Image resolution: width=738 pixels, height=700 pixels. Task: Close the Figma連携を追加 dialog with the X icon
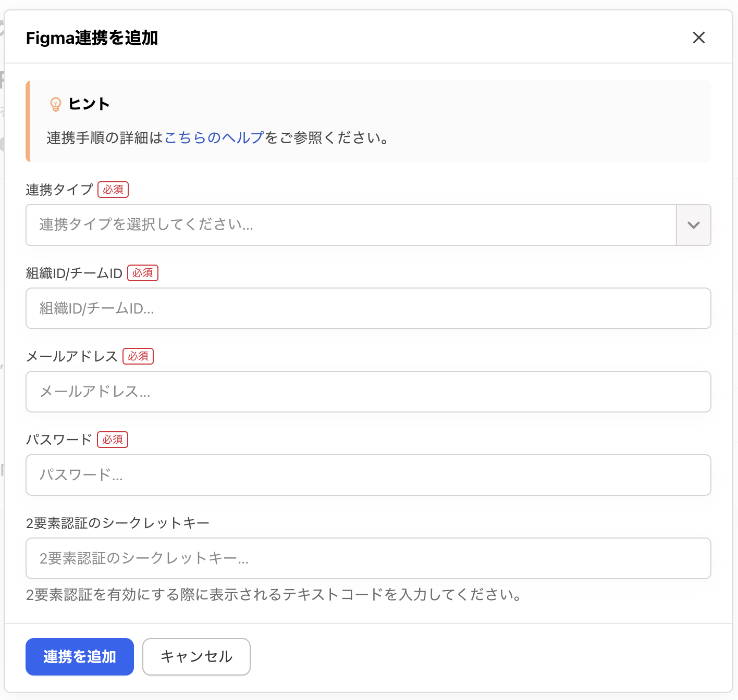pyautogui.click(x=698, y=37)
